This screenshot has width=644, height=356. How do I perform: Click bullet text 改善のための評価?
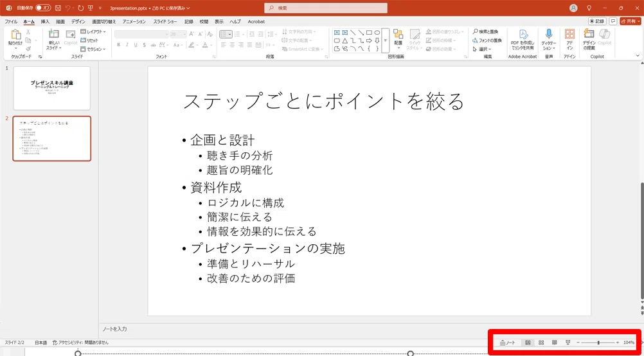(251, 278)
